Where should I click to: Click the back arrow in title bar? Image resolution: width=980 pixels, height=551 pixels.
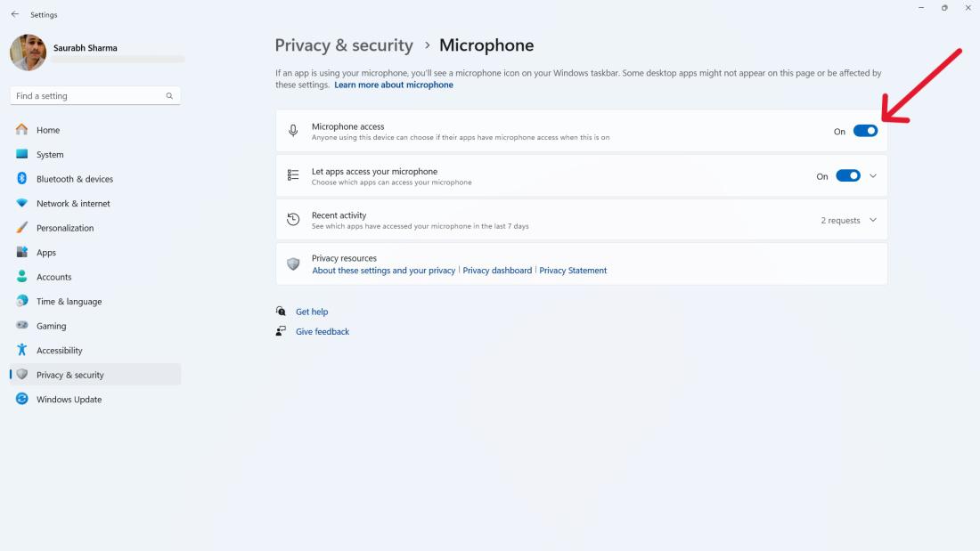(15, 14)
